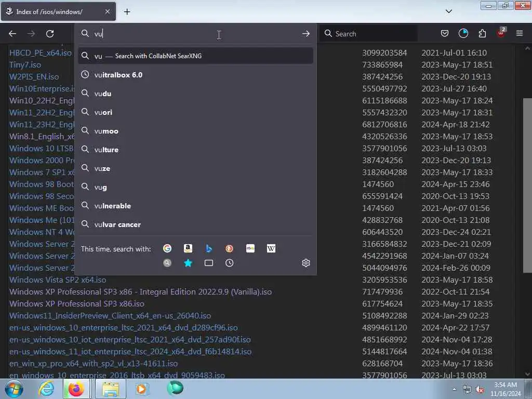532x399 pixels.
Task: Click the uBlock Origin extension icon
Action: (x=501, y=33)
